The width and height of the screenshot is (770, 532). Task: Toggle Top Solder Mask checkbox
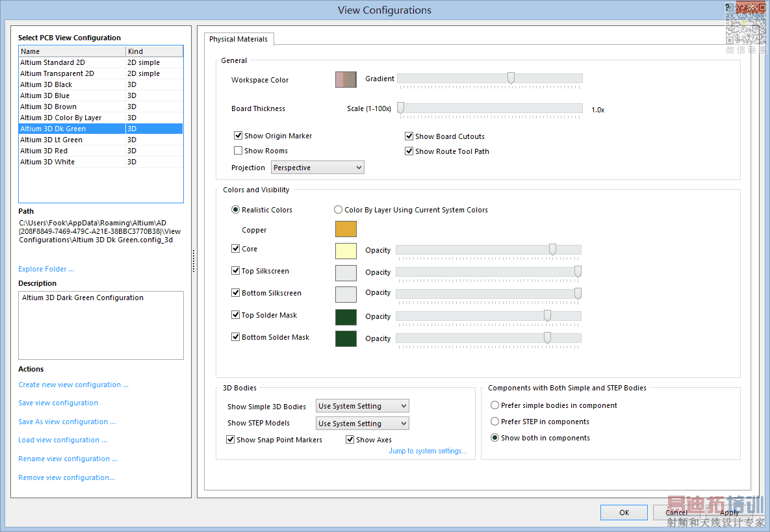click(x=236, y=314)
